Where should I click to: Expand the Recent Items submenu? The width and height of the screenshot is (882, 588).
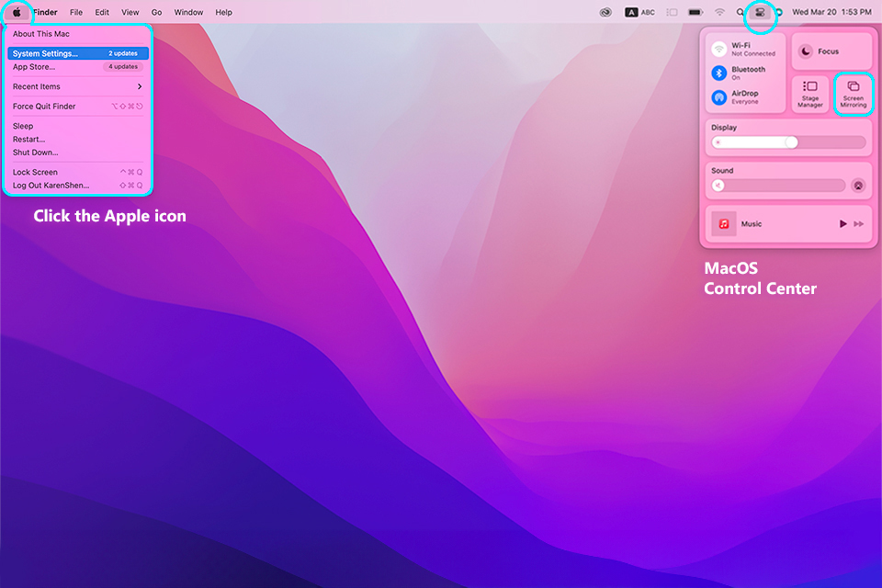pyautogui.click(x=77, y=86)
